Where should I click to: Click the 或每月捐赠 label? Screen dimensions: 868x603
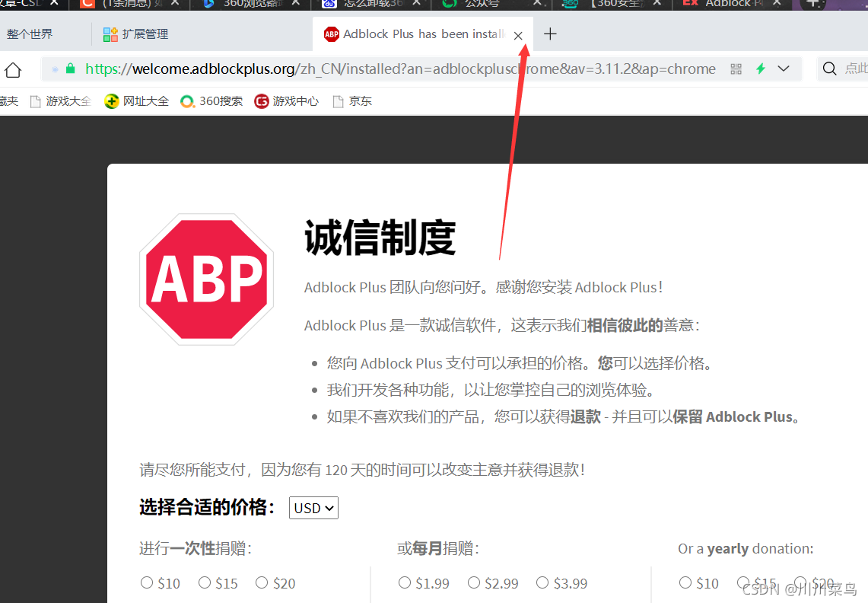[x=438, y=549]
